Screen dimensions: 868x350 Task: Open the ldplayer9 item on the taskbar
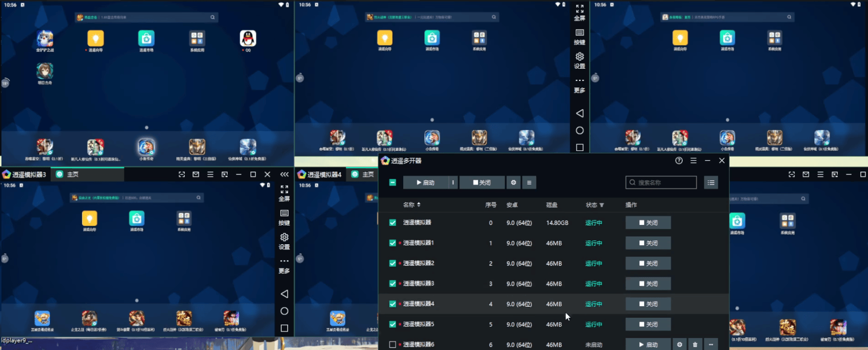click(x=17, y=341)
